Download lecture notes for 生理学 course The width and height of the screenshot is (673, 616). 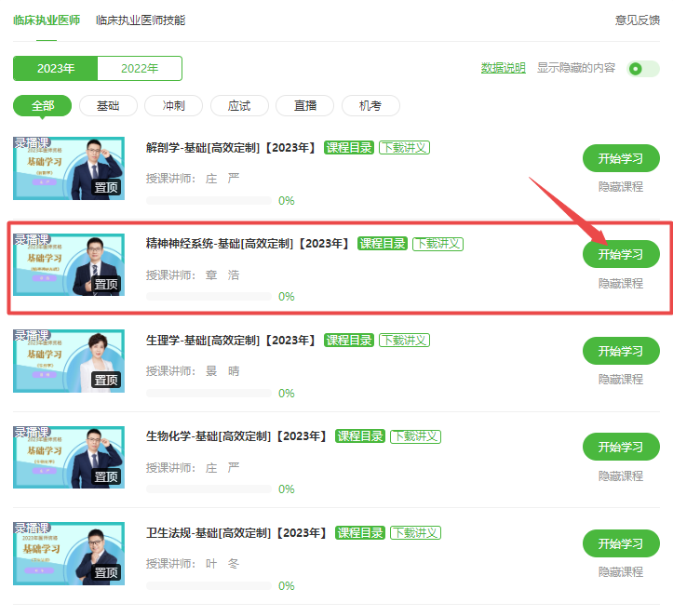click(404, 341)
